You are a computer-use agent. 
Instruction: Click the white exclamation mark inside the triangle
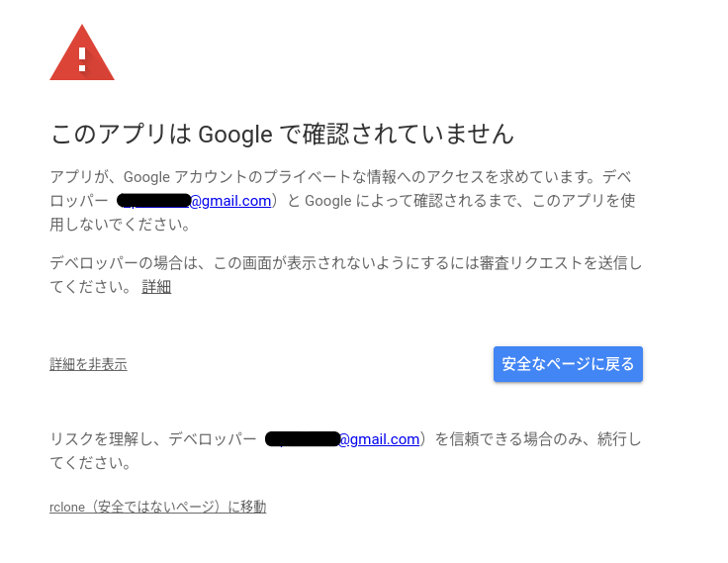[82, 59]
